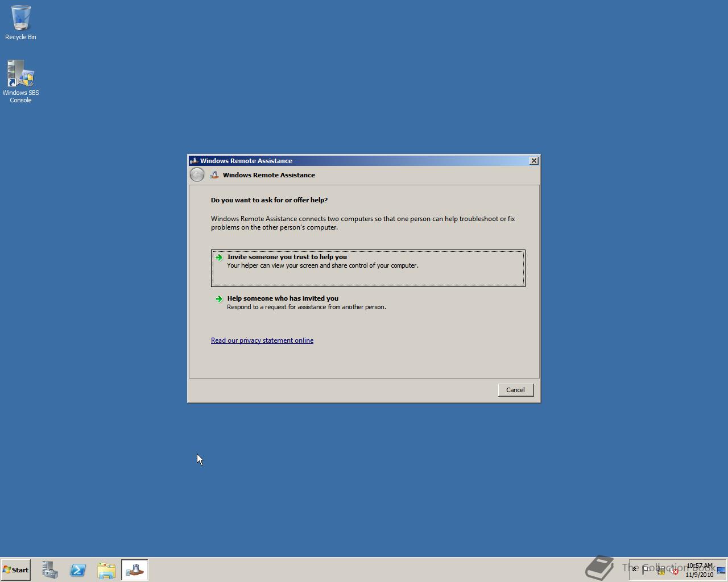Click the Remote Assistance title bar icon
Screen dimensions: 728x582
[194, 161]
